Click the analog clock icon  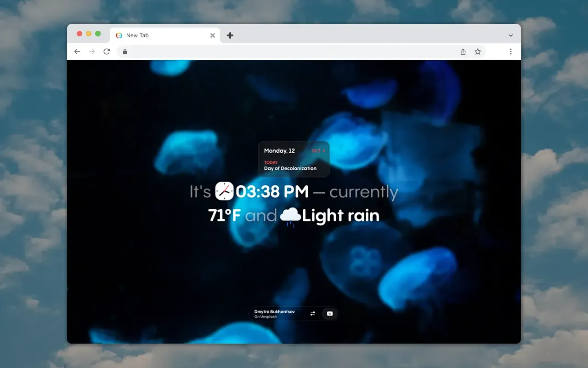coord(225,191)
